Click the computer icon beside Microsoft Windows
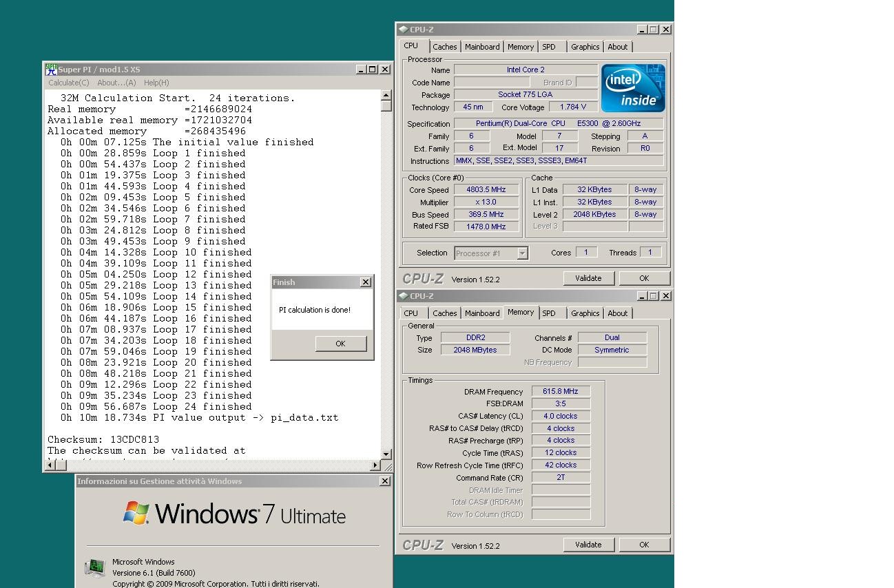Screen dimensions: 894x588 tap(94, 567)
